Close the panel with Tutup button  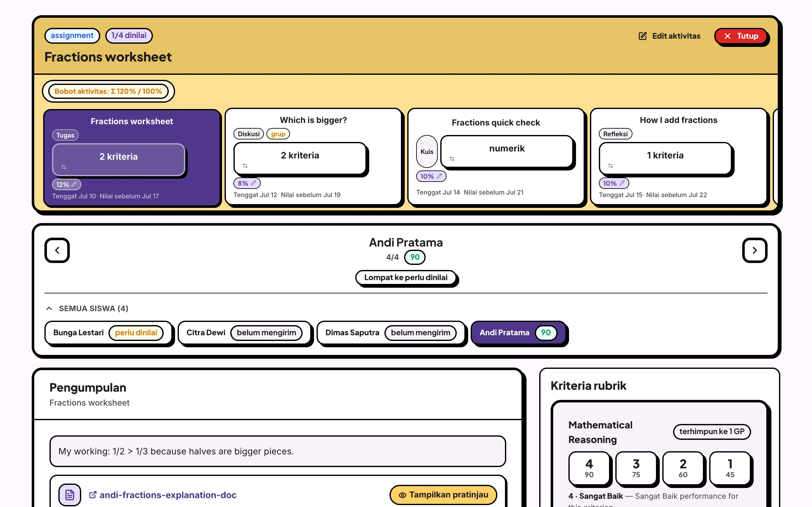coord(741,36)
